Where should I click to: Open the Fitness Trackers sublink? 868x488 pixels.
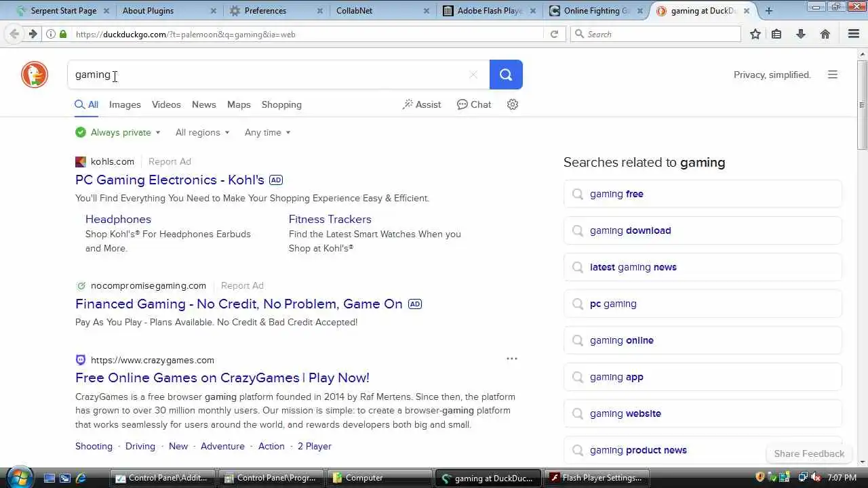(x=330, y=219)
